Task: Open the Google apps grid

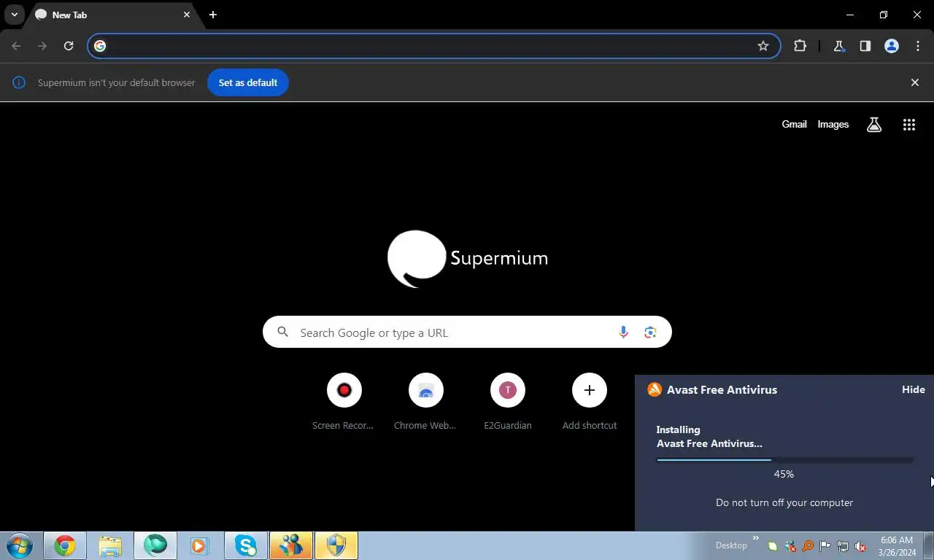Action: [909, 125]
